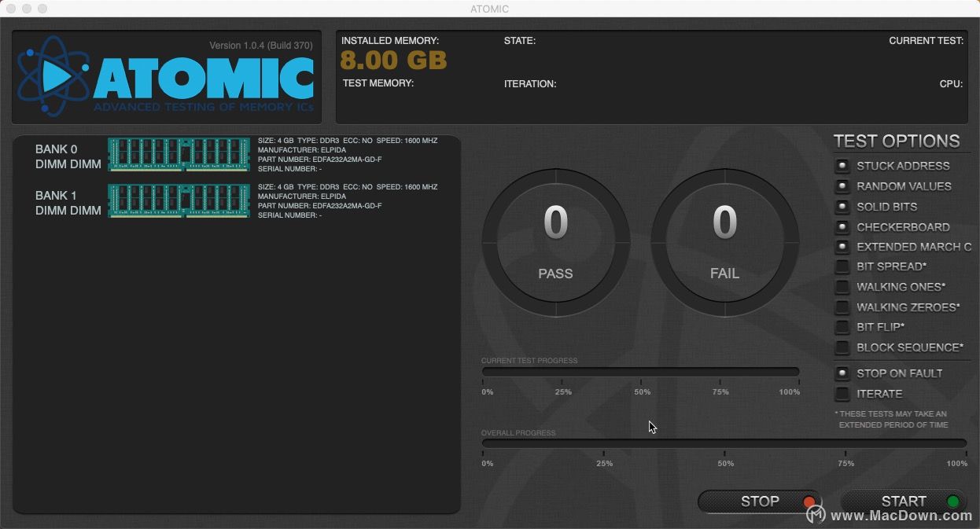Uncheck the Checkerboard test option
This screenshot has width=980, height=529.
coord(842,227)
